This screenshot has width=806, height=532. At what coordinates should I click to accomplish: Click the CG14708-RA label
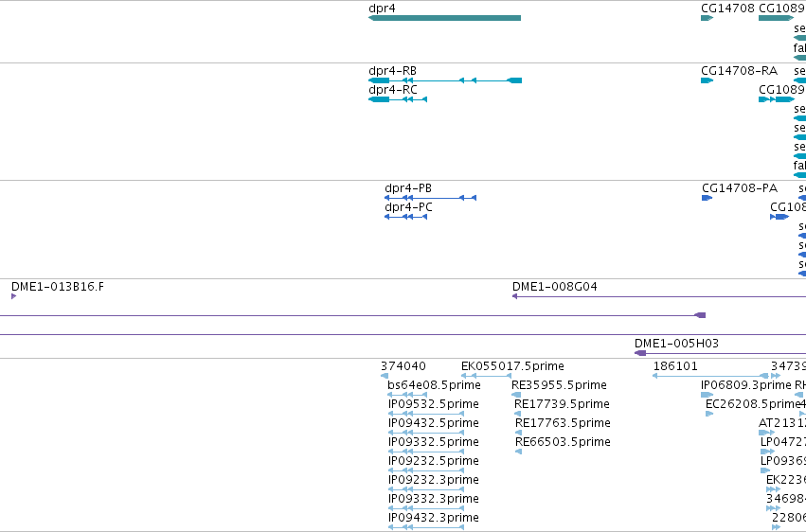click(x=739, y=70)
